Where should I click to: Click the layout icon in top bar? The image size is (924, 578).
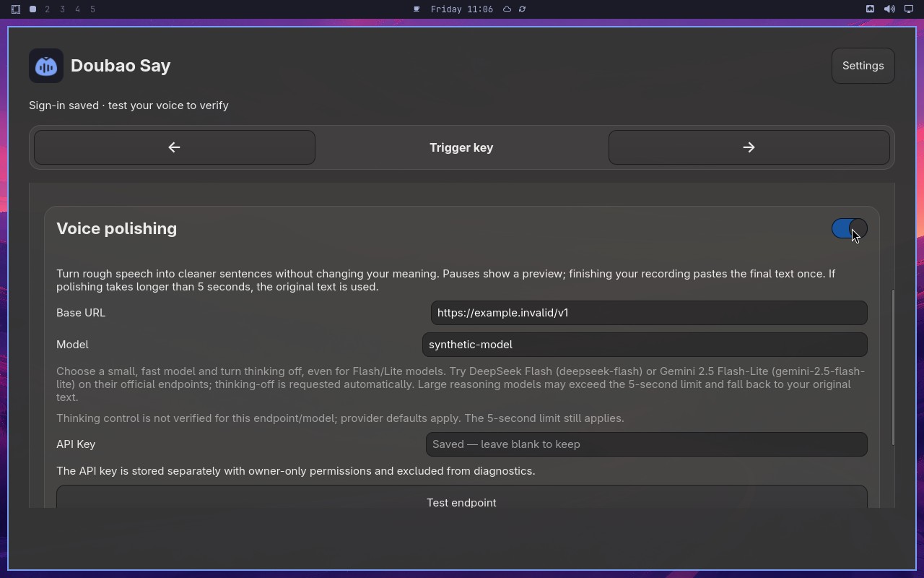coord(16,9)
